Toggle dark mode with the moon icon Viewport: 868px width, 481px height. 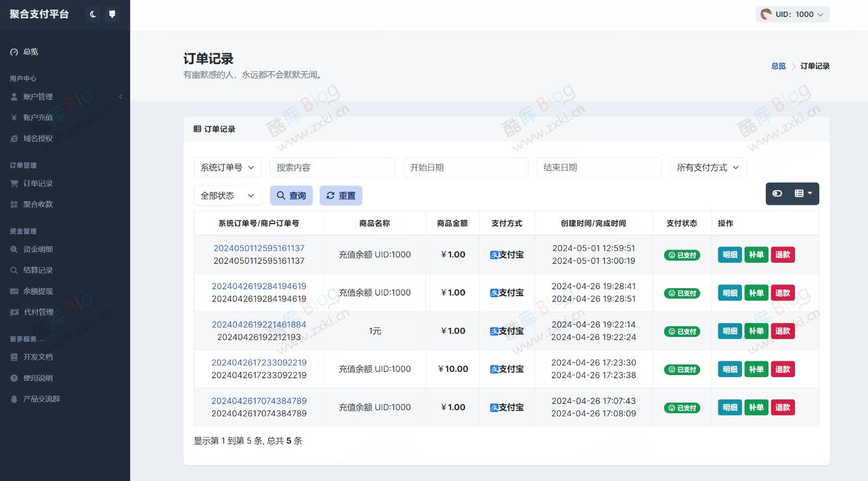click(x=93, y=14)
